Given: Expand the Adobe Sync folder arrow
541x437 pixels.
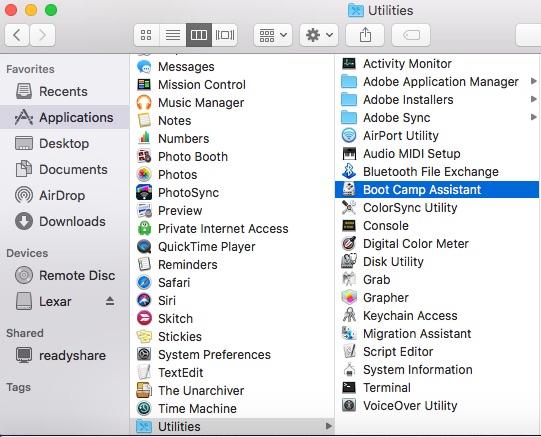Looking at the screenshot, I should coord(533,117).
